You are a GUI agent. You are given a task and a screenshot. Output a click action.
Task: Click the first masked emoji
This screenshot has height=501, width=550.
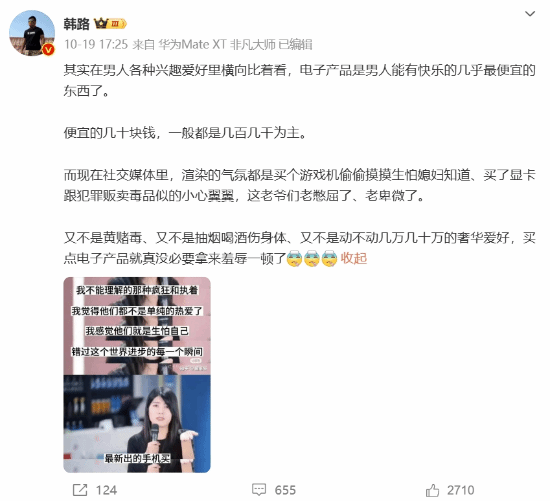(294, 259)
